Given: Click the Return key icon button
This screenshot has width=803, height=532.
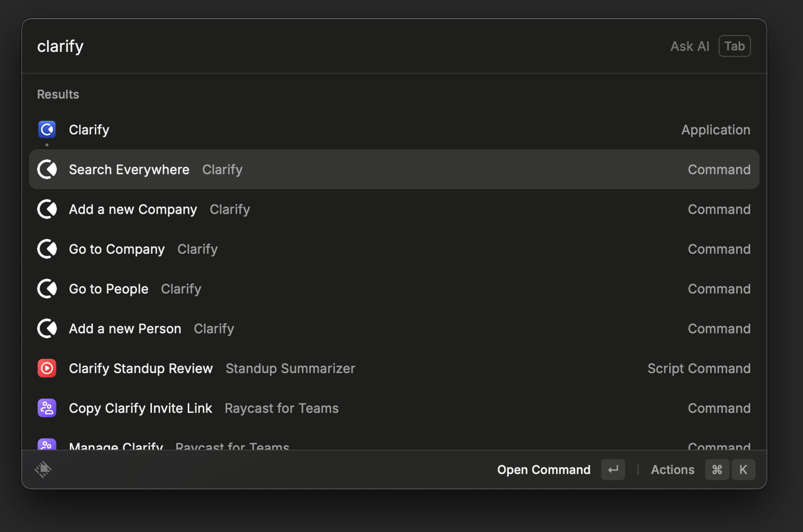Looking at the screenshot, I should point(613,469).
